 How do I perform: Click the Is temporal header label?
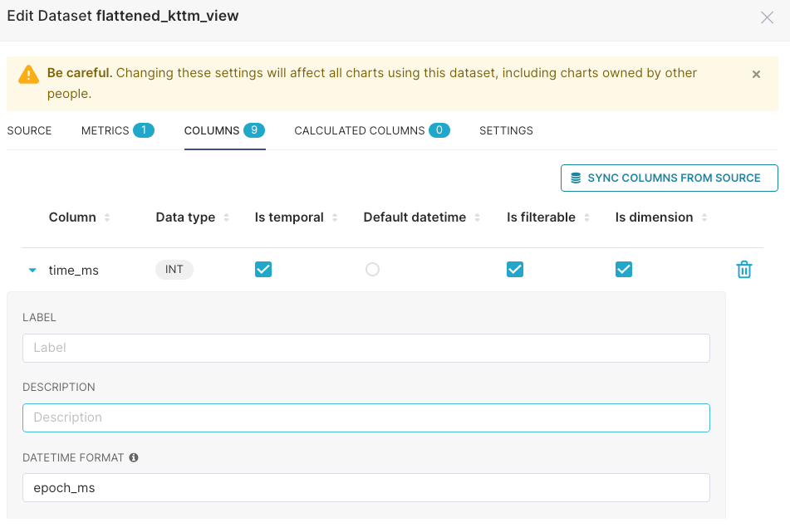coord(289,217)
